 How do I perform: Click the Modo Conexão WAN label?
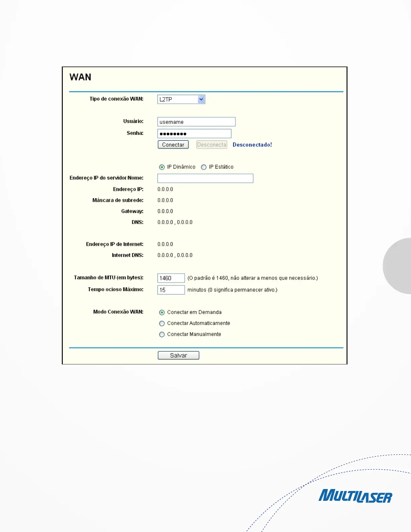tap(118, 312)
